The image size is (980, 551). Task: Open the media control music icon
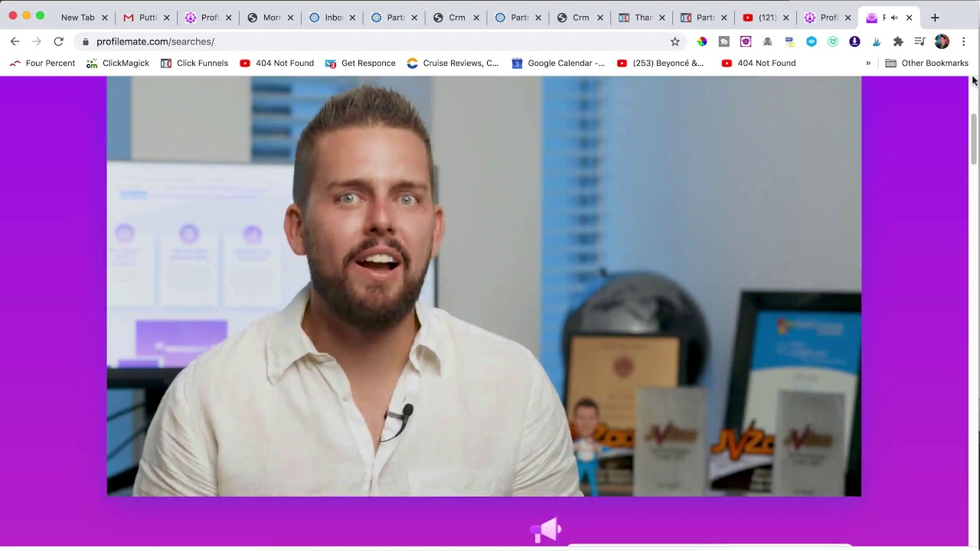pyautogui.click(x=920, y=41)
